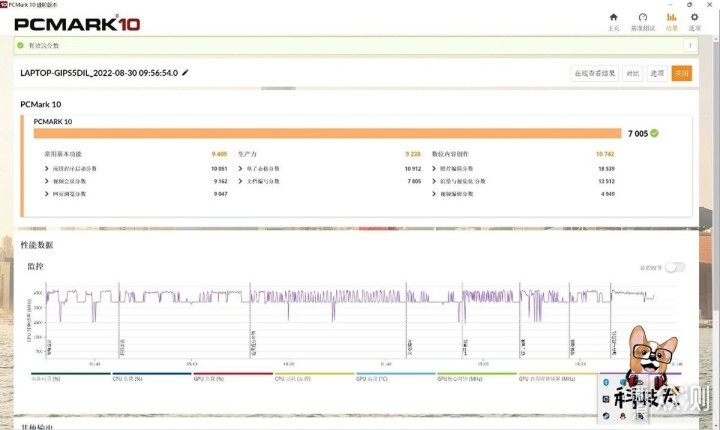Screen dimensions: 720x430
Task: Click the Compare (对比) button
Action: point(633,73)
